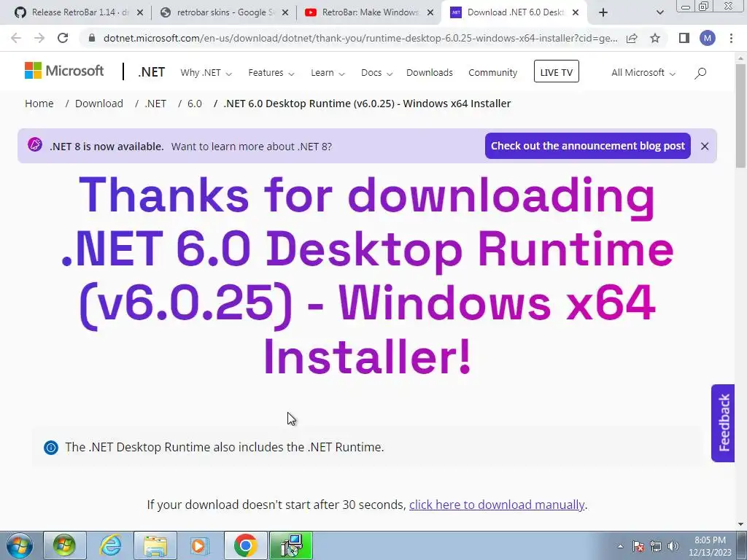Expand the Docs menu
Image resolution: width=747 pixels, height=560 pixels.
pyautogui.click(x=376, y=73)
